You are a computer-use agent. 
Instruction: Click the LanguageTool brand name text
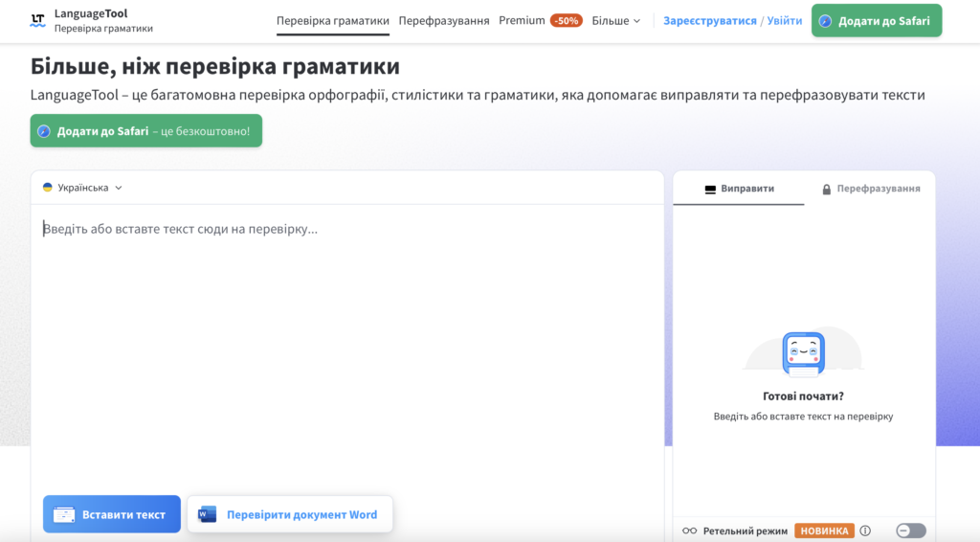click(x=91, y=13)
